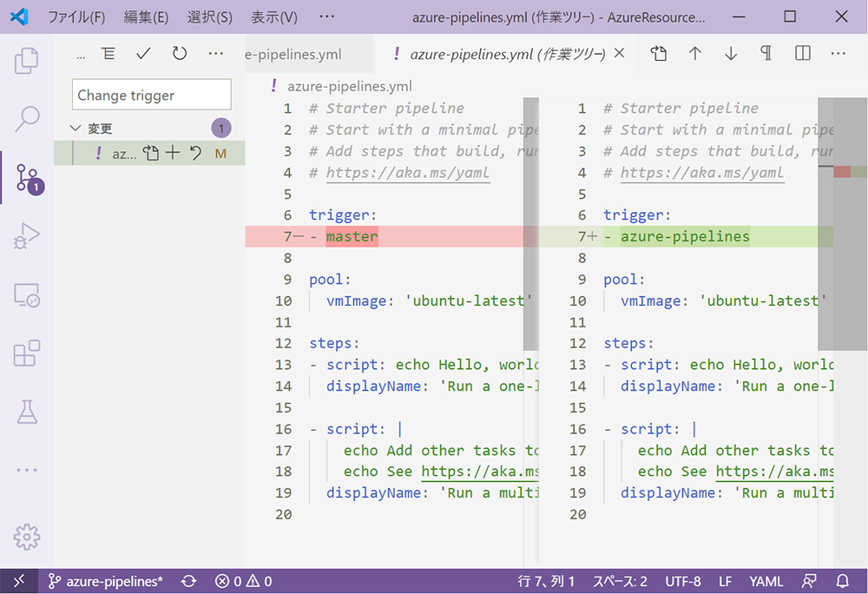Open the 表示(V) menu
The image size is (868, 594).
click(274, 17)
